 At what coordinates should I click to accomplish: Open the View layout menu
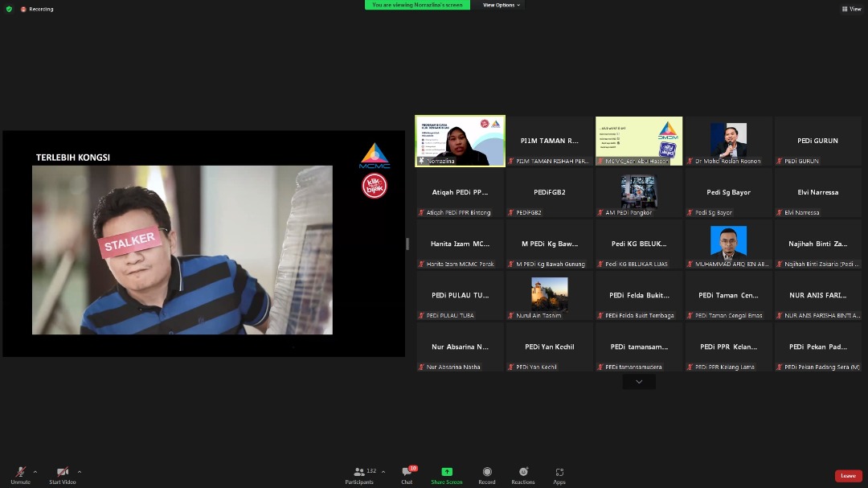pyautogui.click(x=851, y=9)
